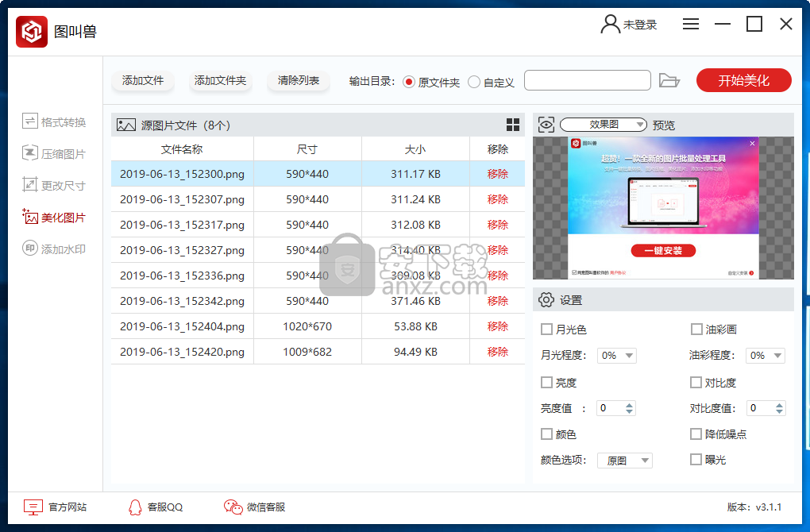
Task: Click the source image files picture icon
Action: coord(126,125)
